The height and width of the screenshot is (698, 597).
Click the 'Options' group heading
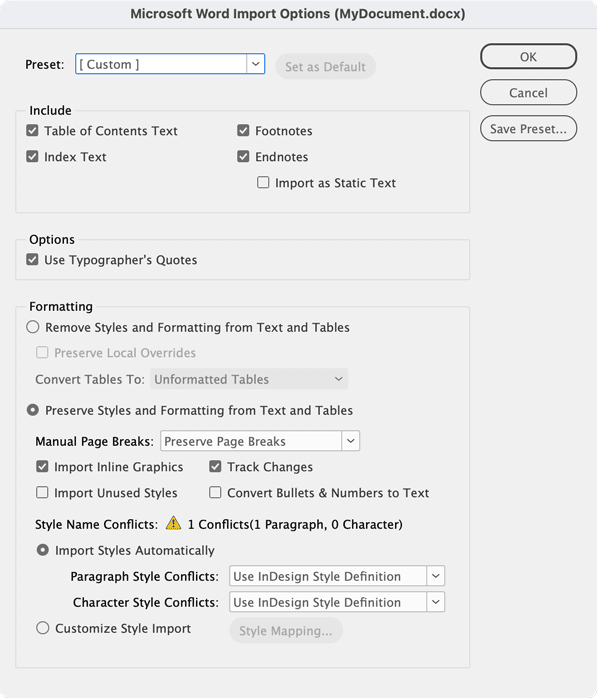[52, 239]
